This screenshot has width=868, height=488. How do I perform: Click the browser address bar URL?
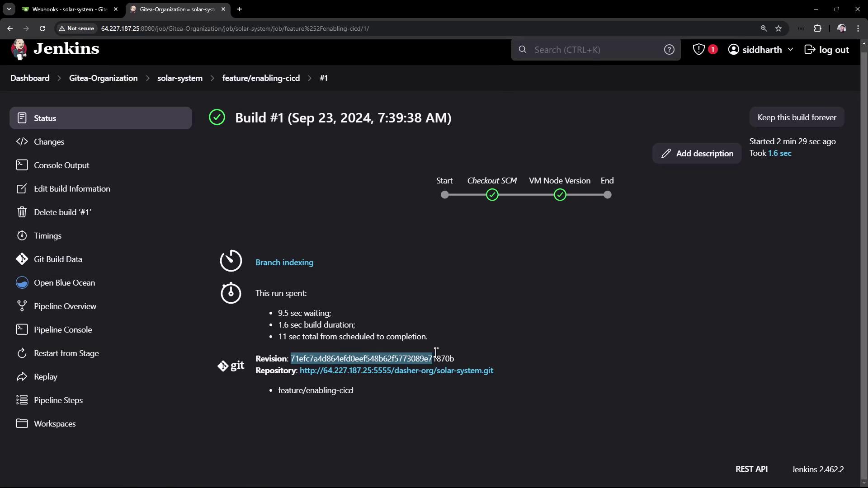point(235,28)
